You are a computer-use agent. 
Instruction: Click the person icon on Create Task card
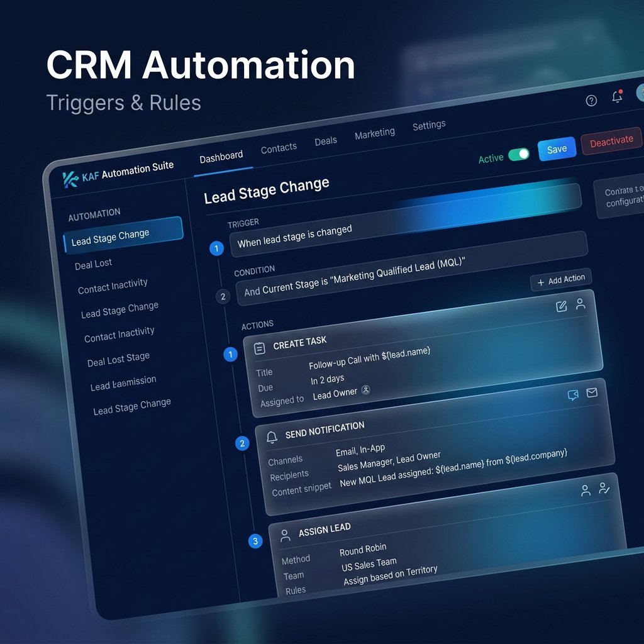coord(580,304)
